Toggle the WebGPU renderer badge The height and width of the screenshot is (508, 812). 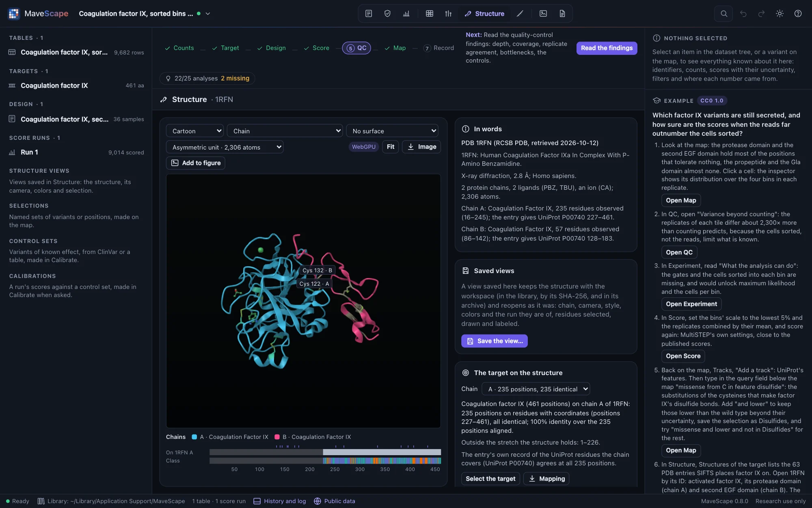[364, 147]
